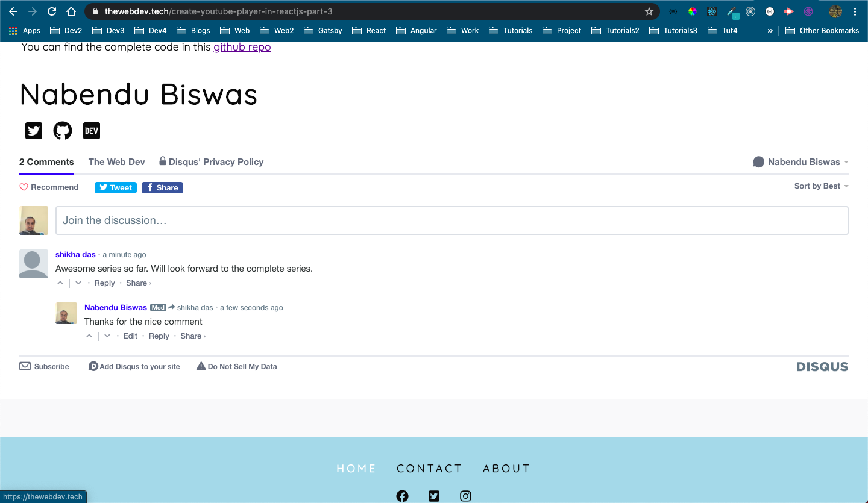
Task: Subscribe to the discussion by email
Action: (x=45, y=366)
